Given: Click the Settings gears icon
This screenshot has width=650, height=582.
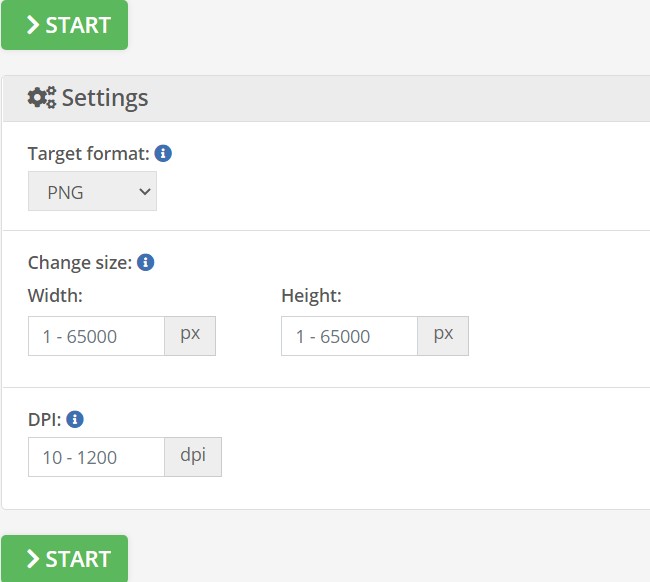Looking at the screenshot, I should click(x=41, y=98).
